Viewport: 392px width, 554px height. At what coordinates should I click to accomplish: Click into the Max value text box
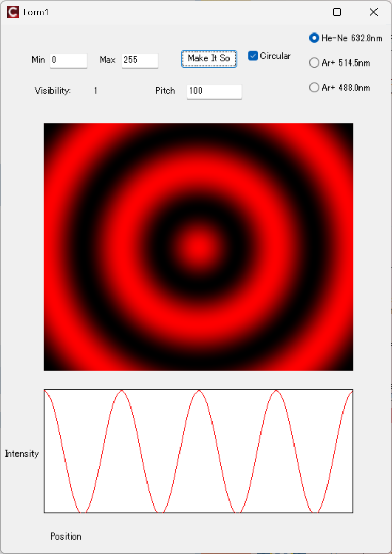coord(140,60)
